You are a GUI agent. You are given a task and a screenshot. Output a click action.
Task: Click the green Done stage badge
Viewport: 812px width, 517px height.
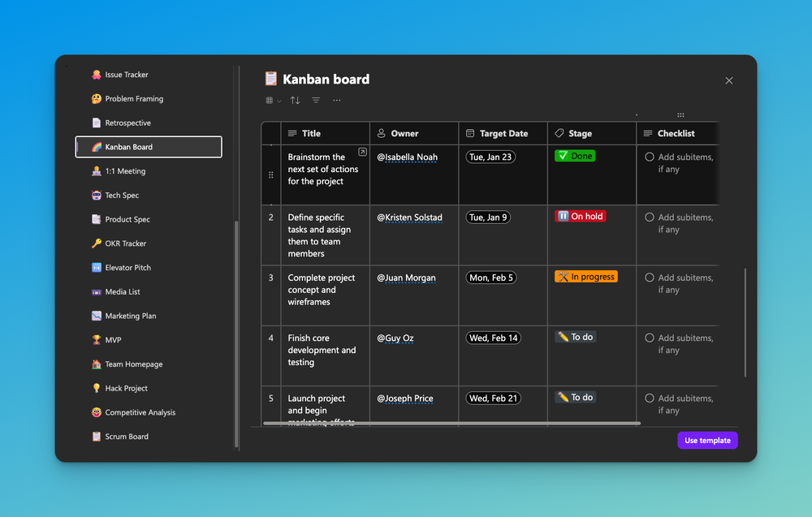tap(574, 155)
